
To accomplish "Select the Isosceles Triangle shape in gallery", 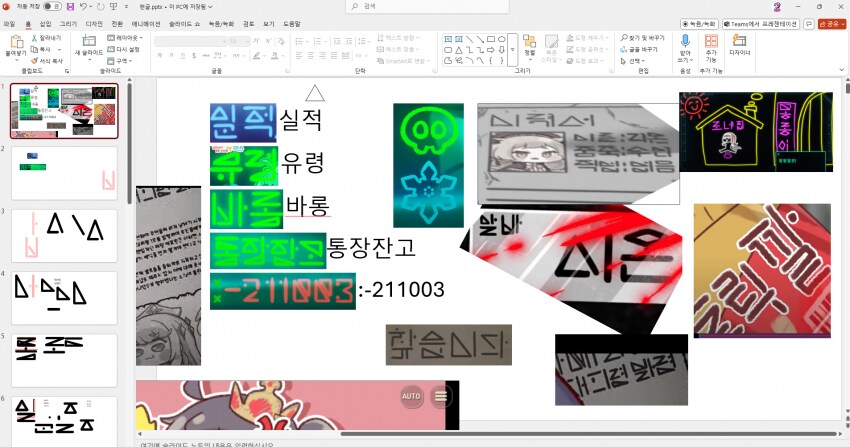I will (459, 50).
